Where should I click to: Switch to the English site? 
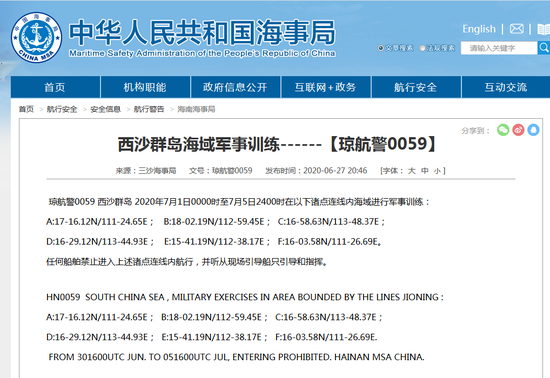479,29
